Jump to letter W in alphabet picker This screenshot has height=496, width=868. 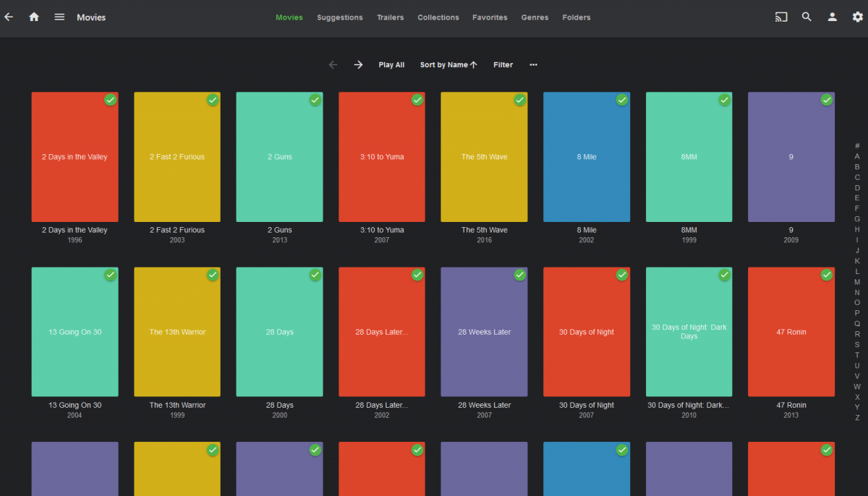[x=857, y=386]
